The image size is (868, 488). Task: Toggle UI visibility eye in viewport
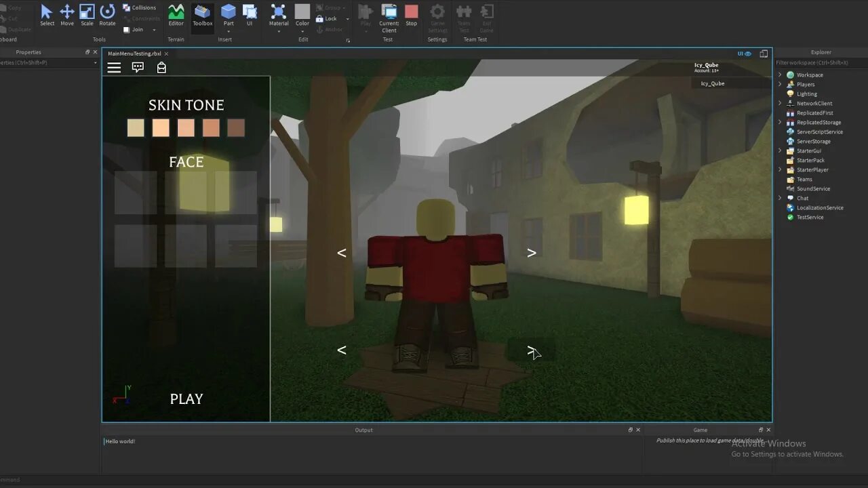745,54
